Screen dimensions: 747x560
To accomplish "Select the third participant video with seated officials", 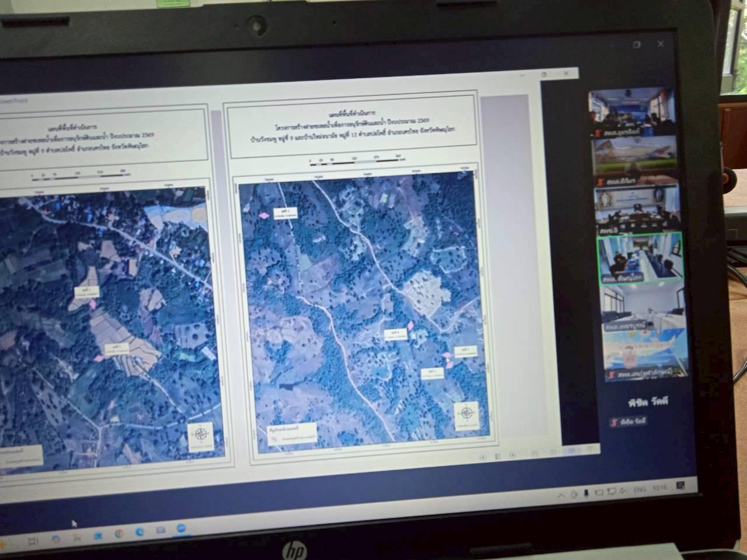I will [x=637, y=210].
